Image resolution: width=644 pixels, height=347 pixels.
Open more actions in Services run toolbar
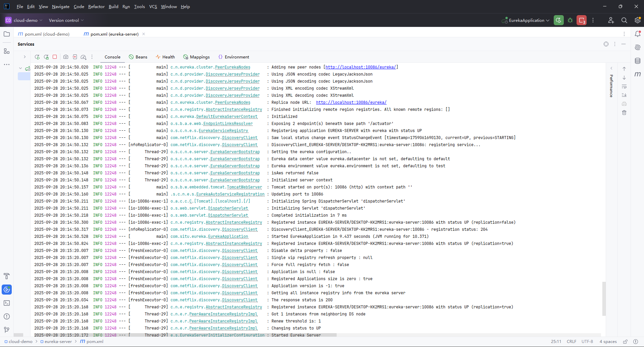(92, 57)
